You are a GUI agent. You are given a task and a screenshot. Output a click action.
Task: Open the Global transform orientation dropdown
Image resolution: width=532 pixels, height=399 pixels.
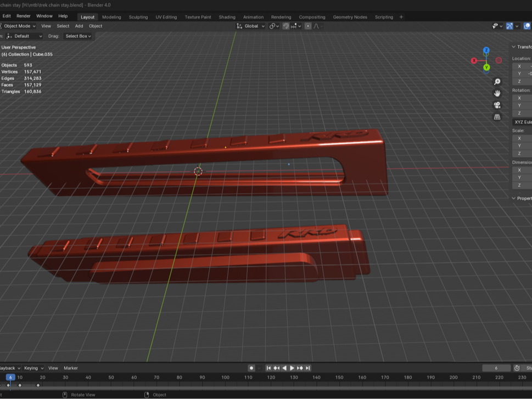point(250,26)
